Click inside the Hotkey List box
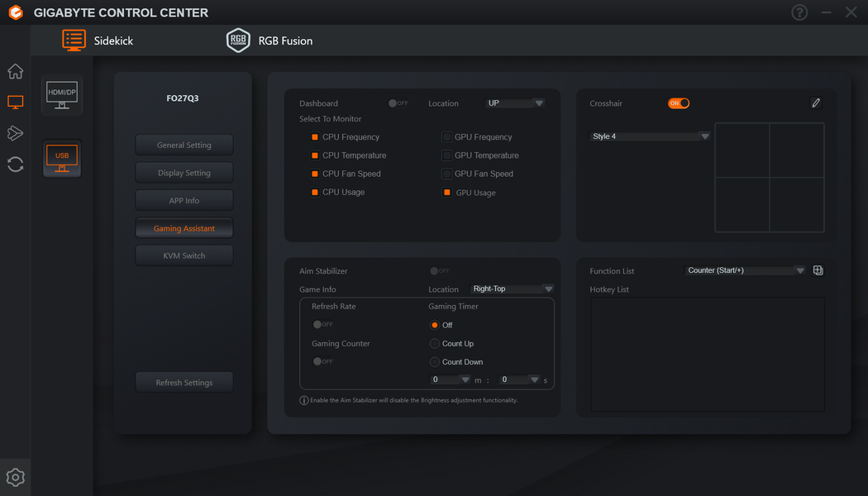Image resolution: width=868 pixels, height=496 pixels. [708, 355]
